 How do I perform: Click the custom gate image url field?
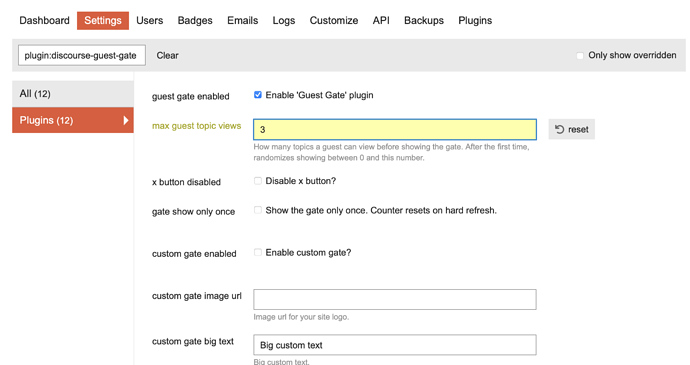pos(395,299)
